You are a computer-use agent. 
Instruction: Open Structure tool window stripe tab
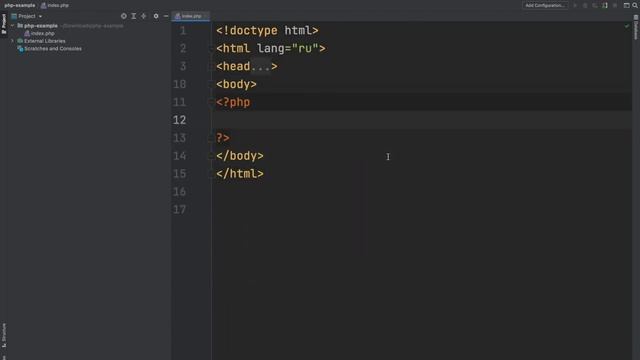[4, 336]
